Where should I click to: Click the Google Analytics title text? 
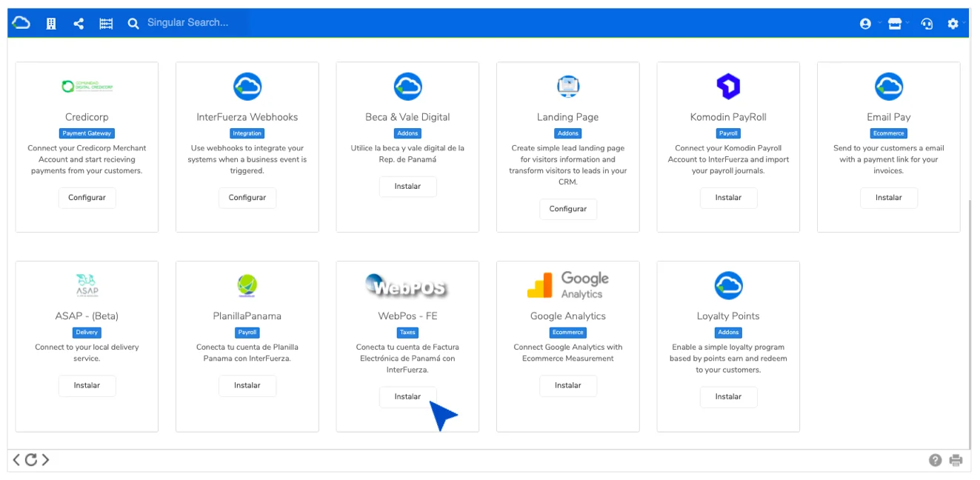[568, 316]
